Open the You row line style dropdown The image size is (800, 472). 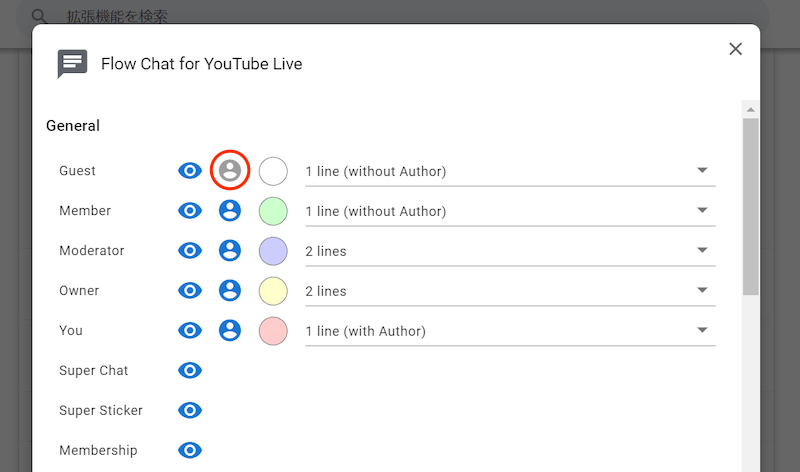[x=510, y=331]
